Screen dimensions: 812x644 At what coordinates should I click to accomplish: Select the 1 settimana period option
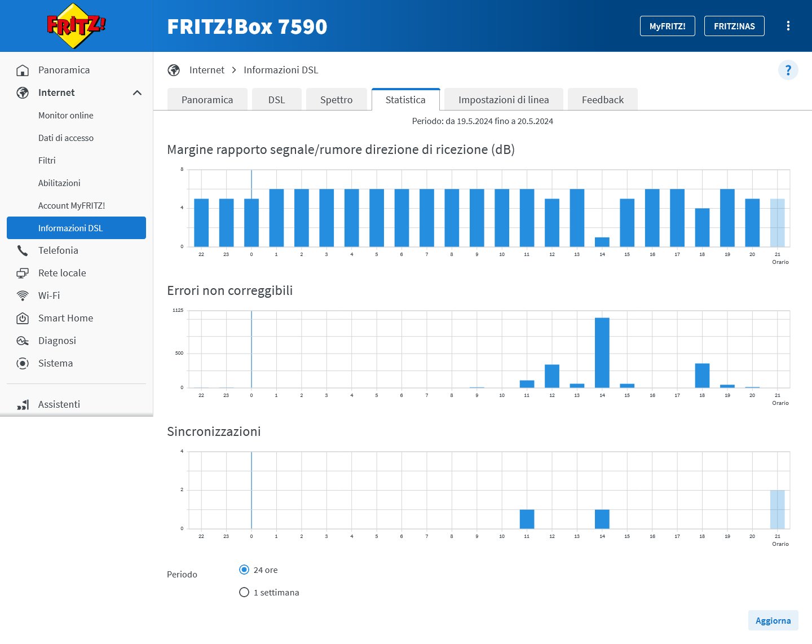pyautogui.click(x=244, y=592)
